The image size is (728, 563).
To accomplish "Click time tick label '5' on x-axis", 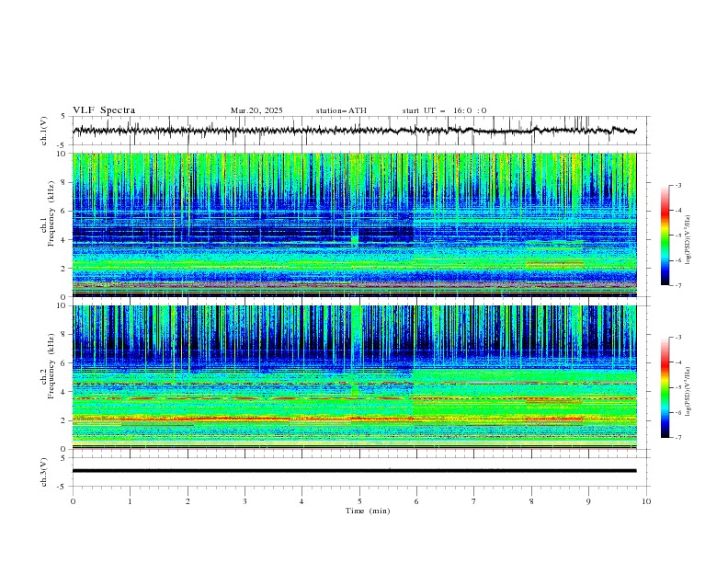I will (x=359, y=501).
